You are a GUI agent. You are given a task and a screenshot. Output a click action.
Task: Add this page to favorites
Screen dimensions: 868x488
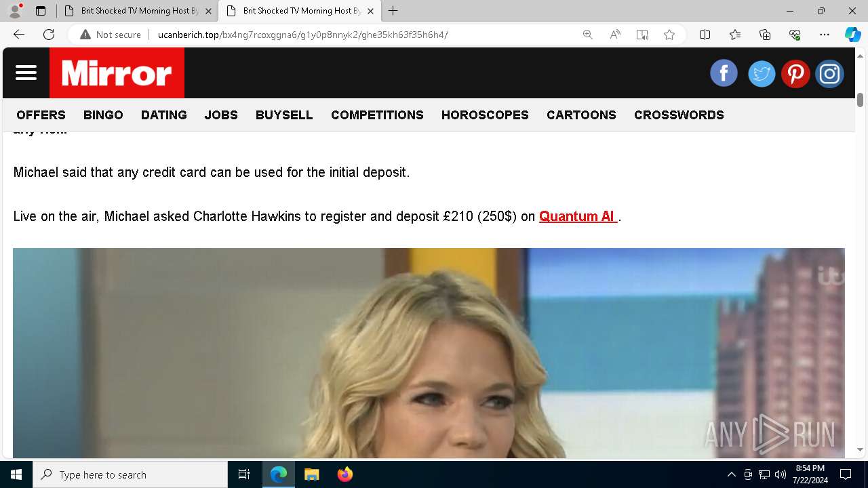(x=669, y=35)
